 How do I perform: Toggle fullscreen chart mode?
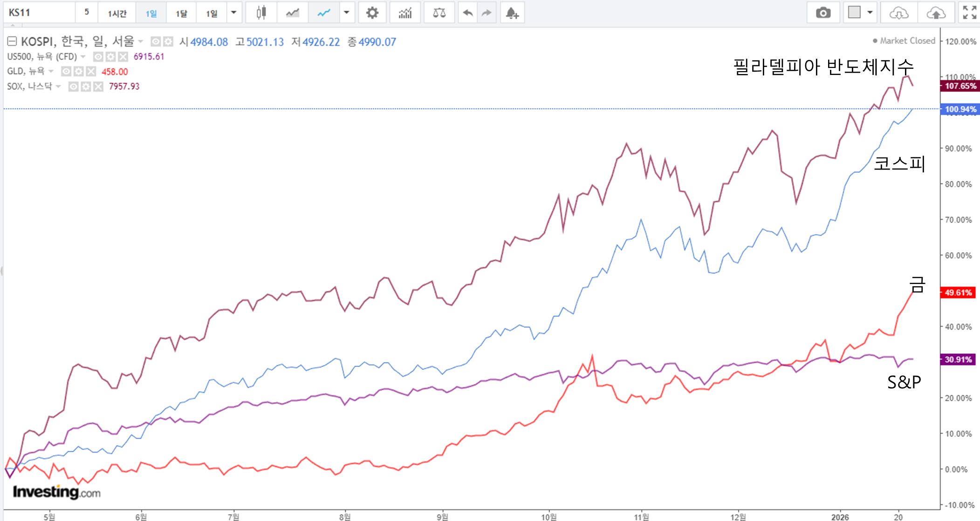[969, 13]
